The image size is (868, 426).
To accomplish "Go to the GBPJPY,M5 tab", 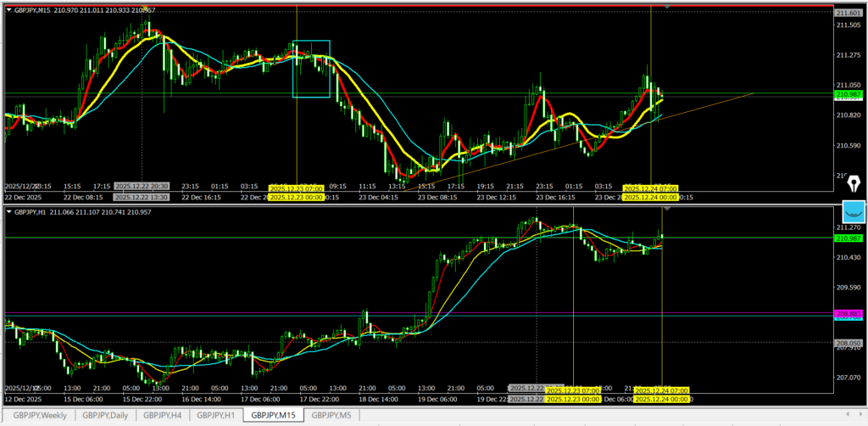I will pyautogui.click(x=330, y=415).
